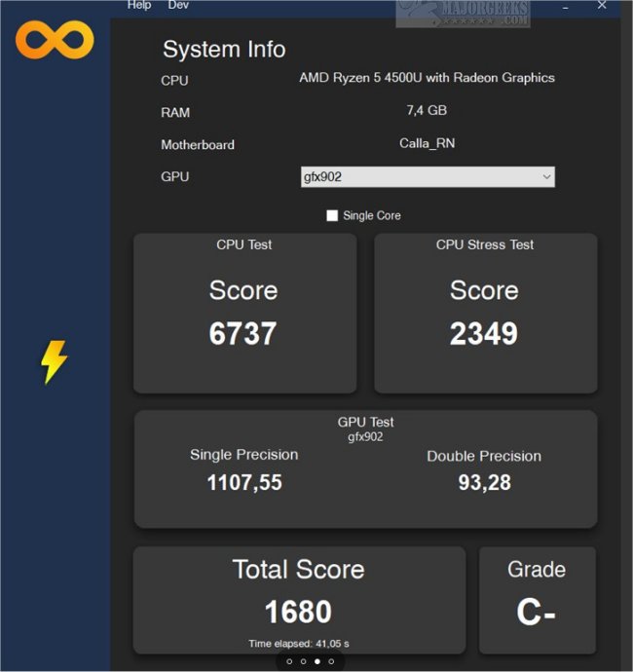
Task: Click the Total Score panel
Action: (x=298, y=599)
